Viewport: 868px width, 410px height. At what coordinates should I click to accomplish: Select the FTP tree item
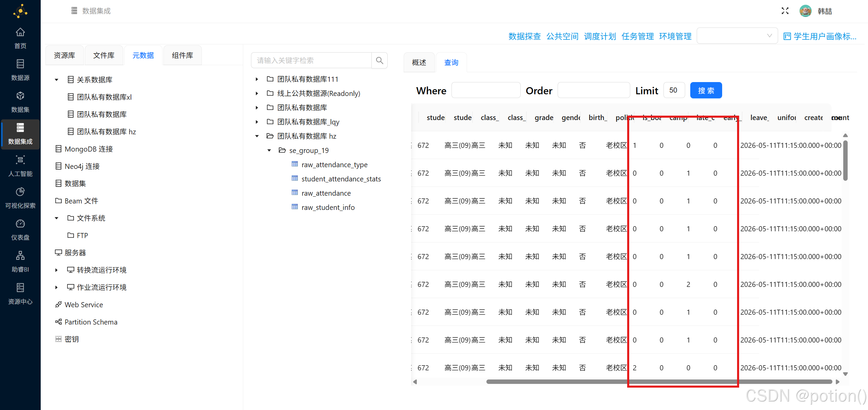point(82,235)
